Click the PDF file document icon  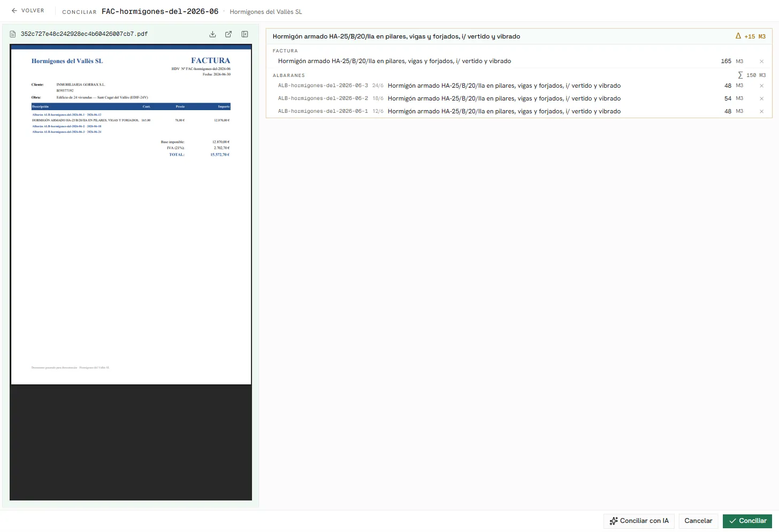pos(13,34)
